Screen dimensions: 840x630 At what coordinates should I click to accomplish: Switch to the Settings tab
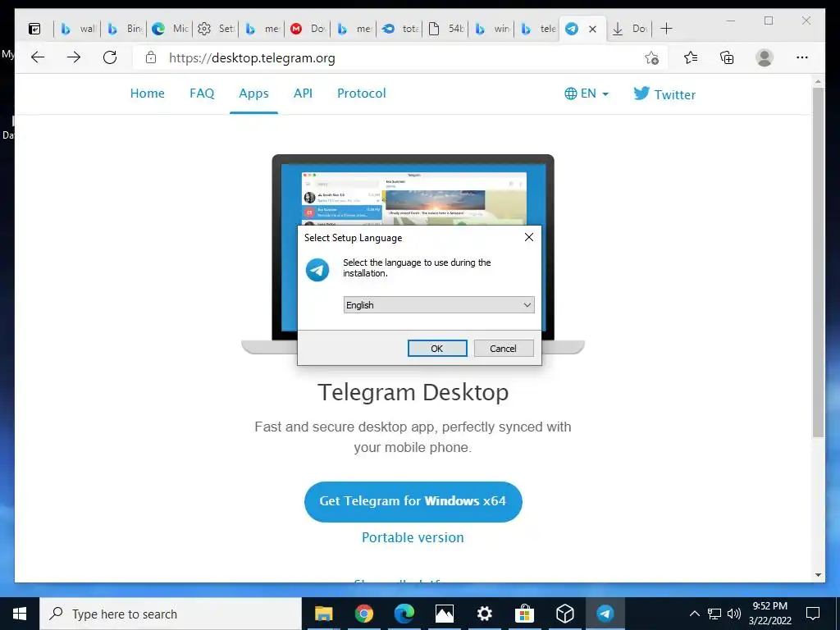pos(216,29)
